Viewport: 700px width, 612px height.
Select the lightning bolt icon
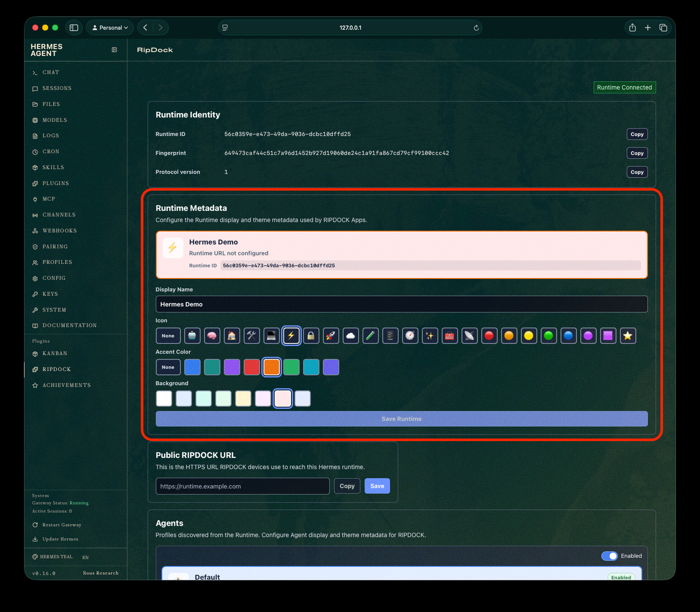click(291, 336)
